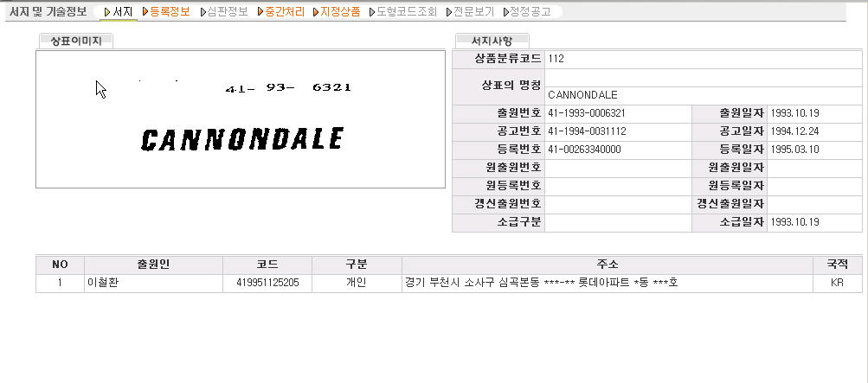The height and width of the screenshot is (383, 868).
Task: Click registration date 1995.03.10
Action: (x=795, y=150)
